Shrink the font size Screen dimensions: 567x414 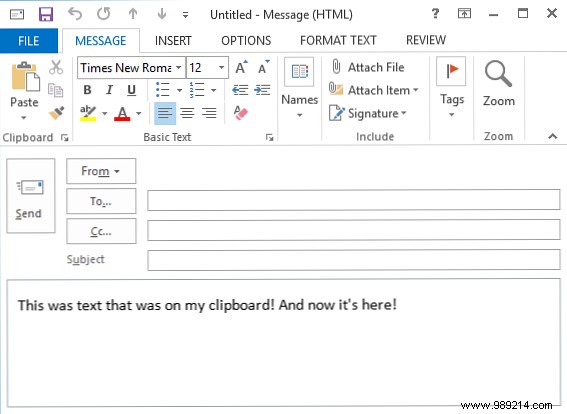(x=264, y=67)
